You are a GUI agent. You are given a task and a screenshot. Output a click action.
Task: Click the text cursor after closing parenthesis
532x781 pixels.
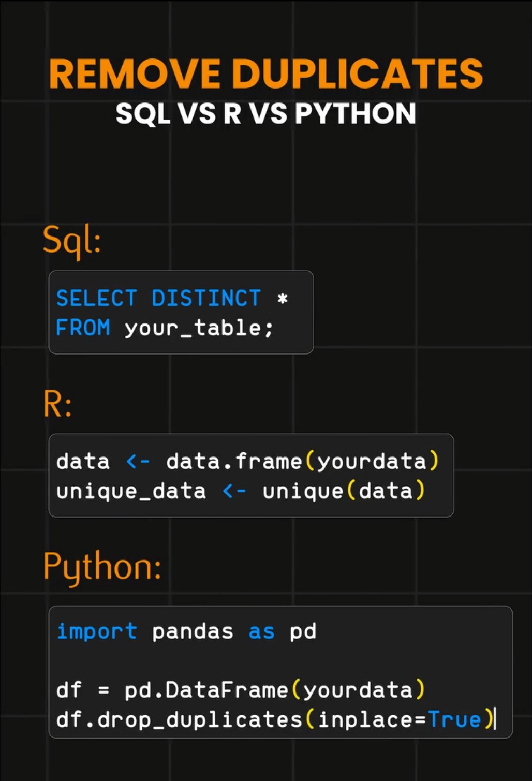(x=495, y=719)
